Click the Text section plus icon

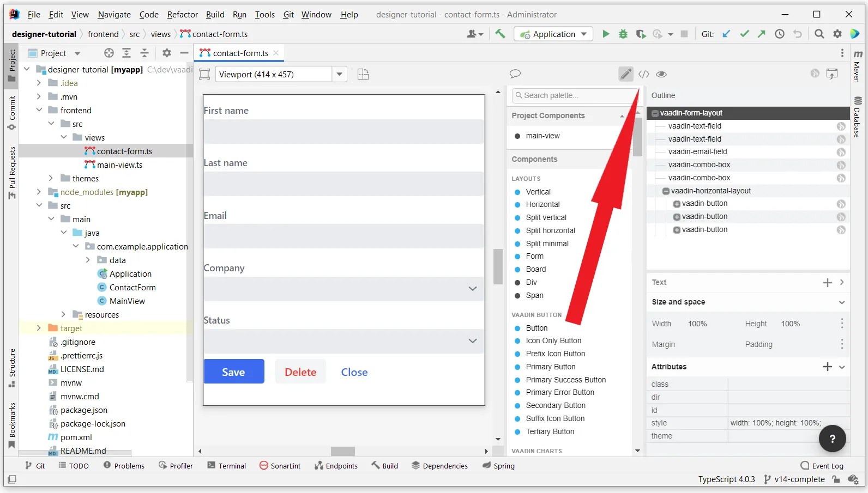[x=828, y=282]
